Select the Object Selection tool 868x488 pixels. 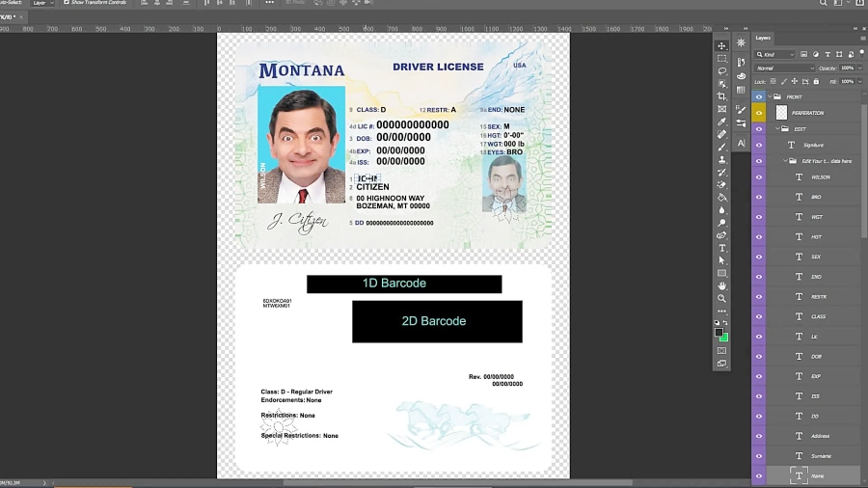pos(721,84)
